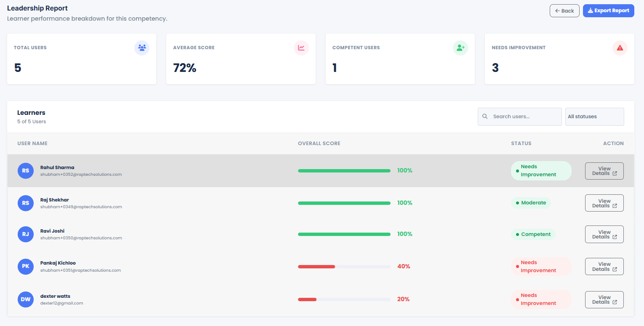The width and height of the screenshot is (644, 326).
Task: Click Pankaj Kichloo's Needs Improvement badge
Action: [541, 267]
